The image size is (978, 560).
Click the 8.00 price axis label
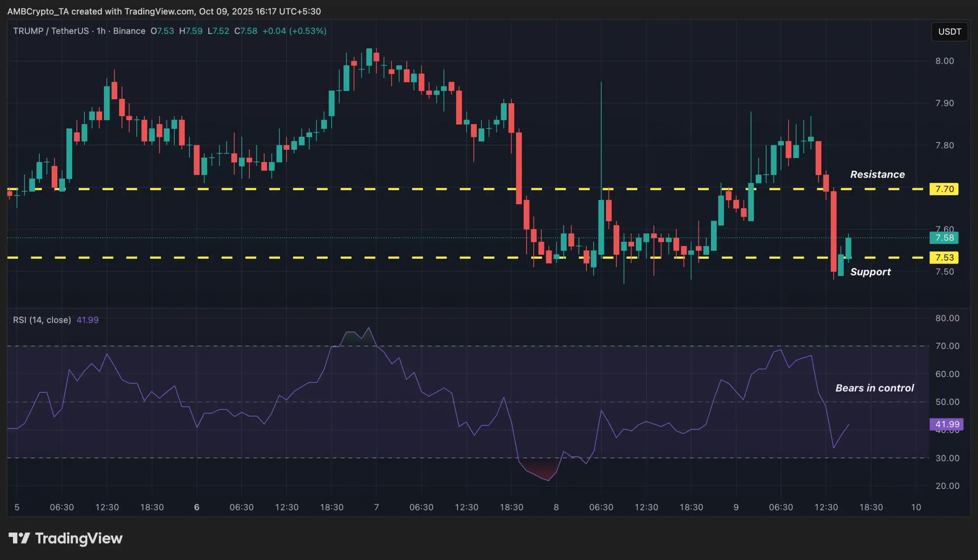944,61
